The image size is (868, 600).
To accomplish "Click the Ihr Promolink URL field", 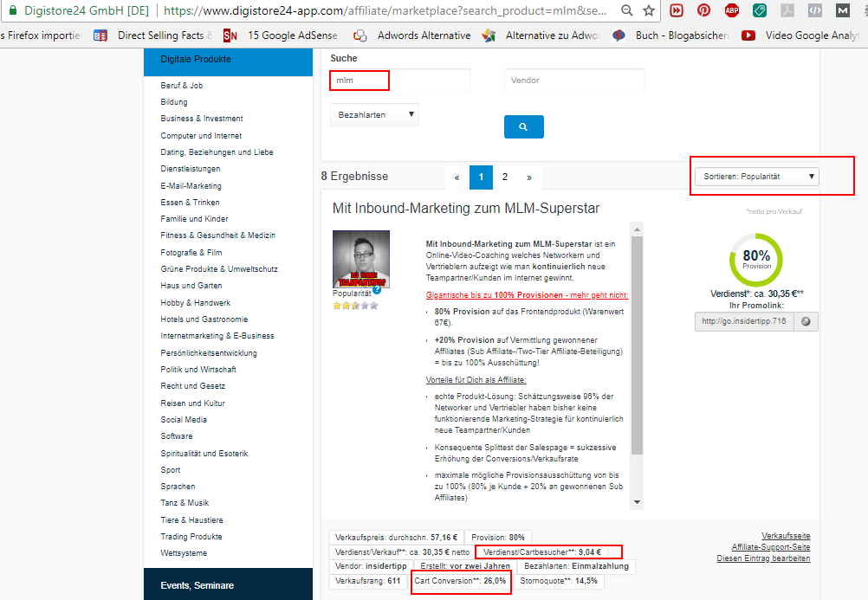I will pos(744,321).
